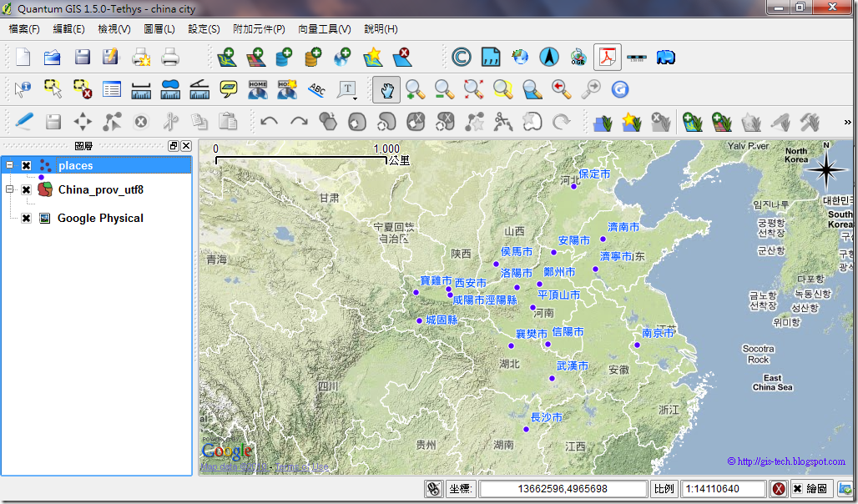Open the 附加元件(P) menu

coord(259,29)
